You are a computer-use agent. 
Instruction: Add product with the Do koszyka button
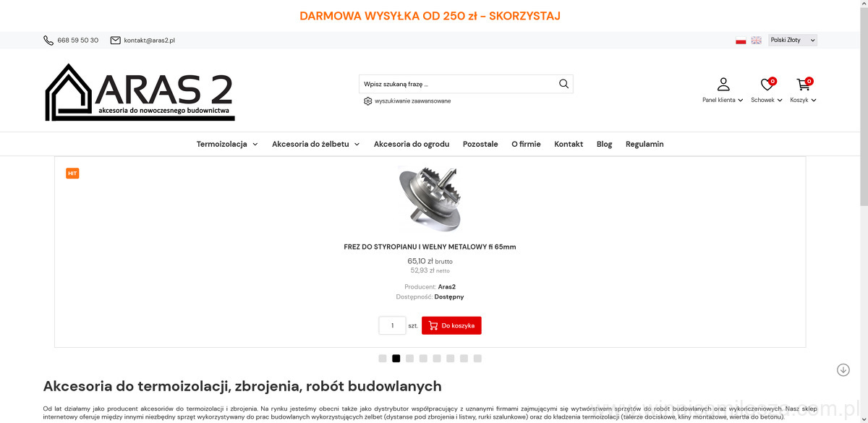coord(451,325)
